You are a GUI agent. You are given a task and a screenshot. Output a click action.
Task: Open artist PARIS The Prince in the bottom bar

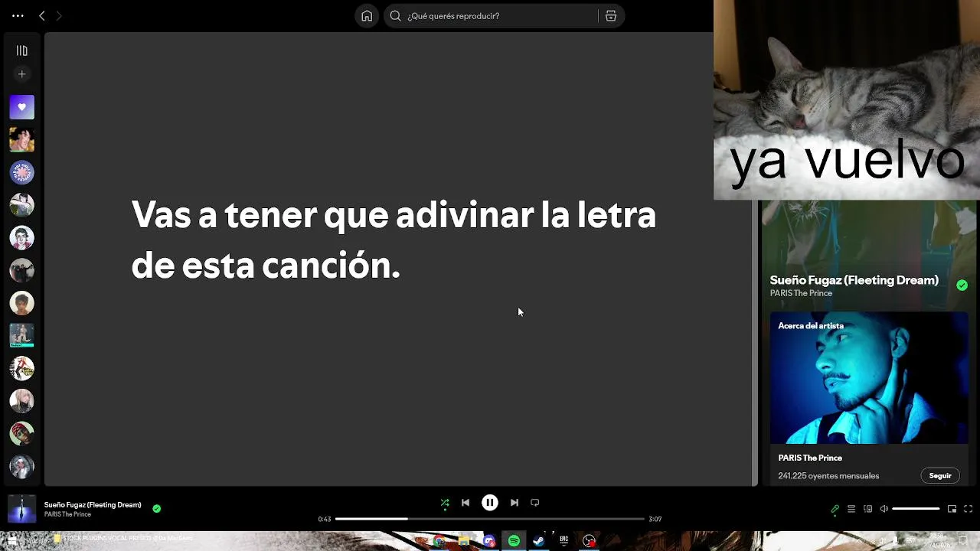click(67, 514)
